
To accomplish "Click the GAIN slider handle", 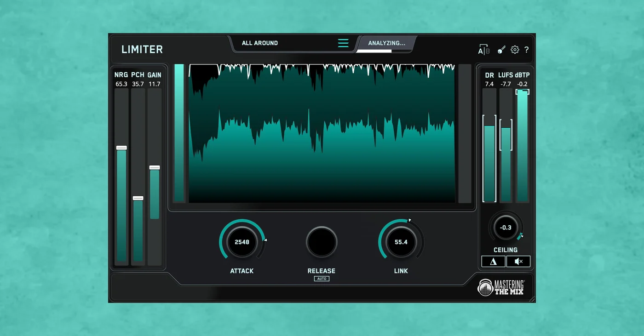I will point(155,167).
